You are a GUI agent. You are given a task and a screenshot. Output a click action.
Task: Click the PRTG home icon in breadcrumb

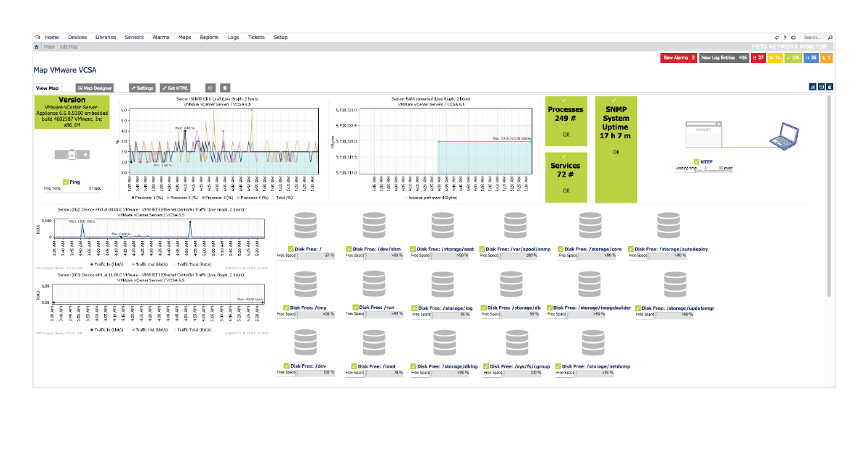(x=37, y=46)
